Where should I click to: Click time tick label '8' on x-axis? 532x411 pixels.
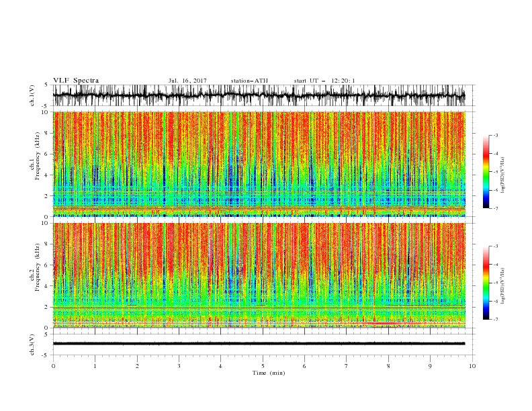388,366
